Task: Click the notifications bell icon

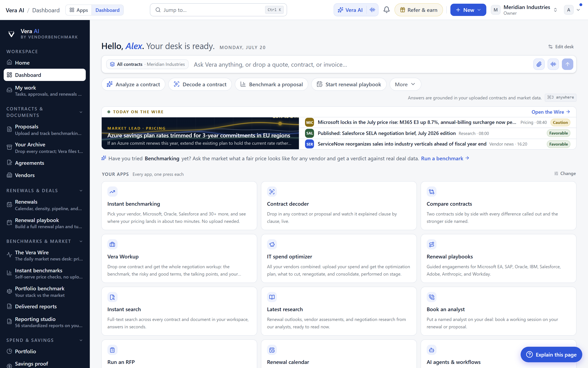Action: [386, 10]
